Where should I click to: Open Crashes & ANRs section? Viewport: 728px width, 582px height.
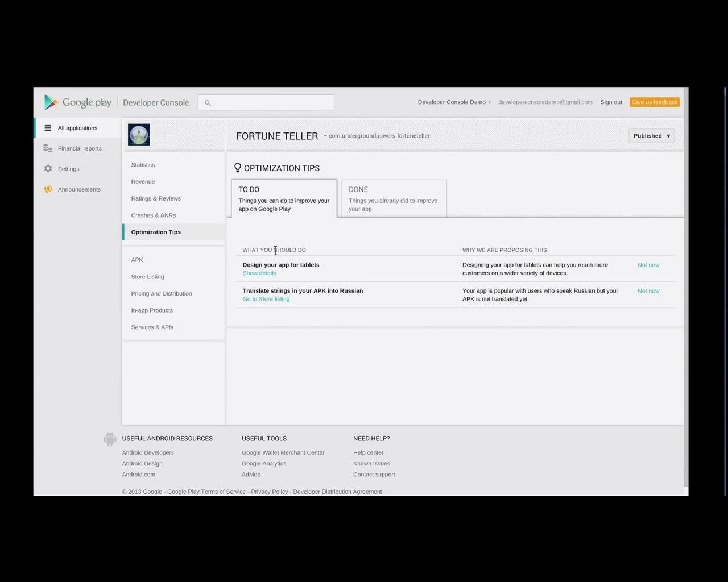pyautogui.click(x=154, y=215)
